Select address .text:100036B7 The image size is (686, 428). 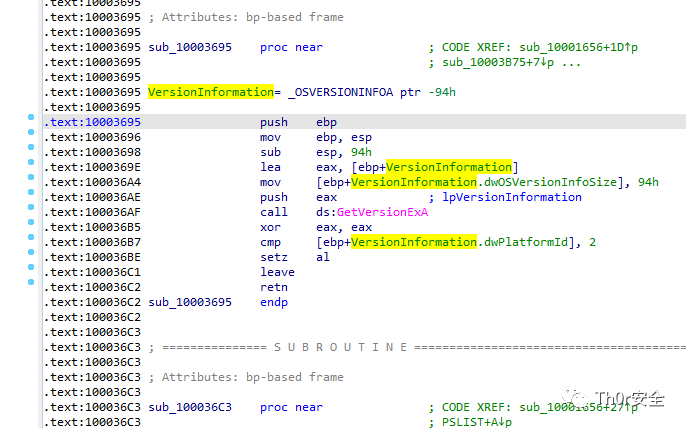point(92,242)
